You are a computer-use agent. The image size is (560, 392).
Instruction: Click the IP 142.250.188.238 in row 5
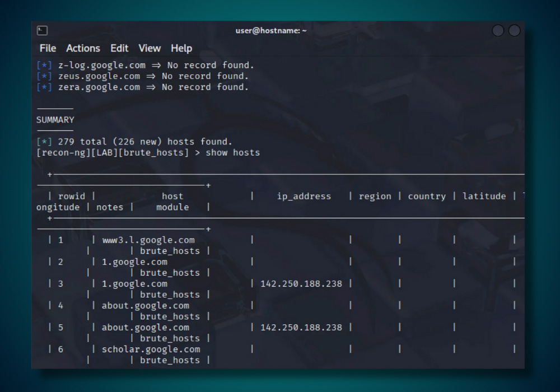[301, 328]
